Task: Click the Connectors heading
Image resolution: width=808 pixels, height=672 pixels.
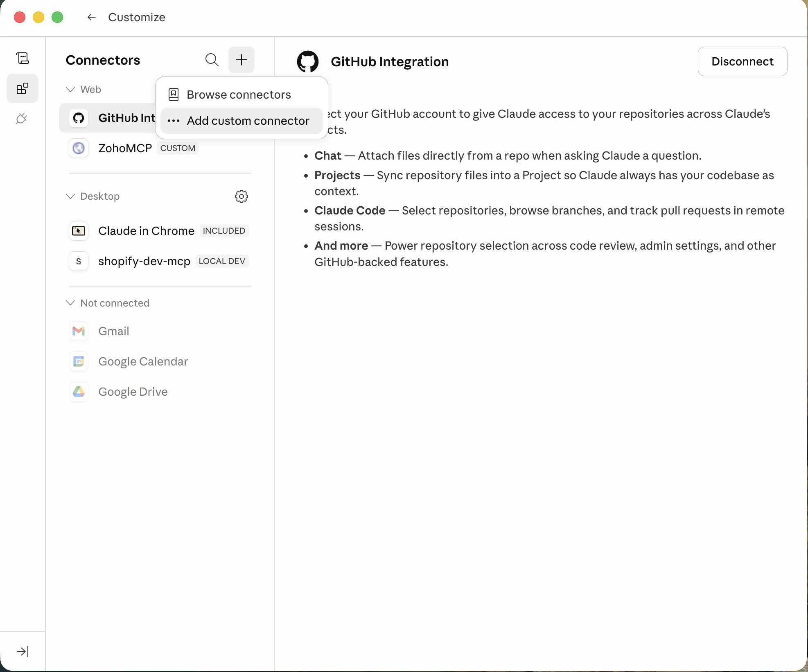Action: (103, 60)
